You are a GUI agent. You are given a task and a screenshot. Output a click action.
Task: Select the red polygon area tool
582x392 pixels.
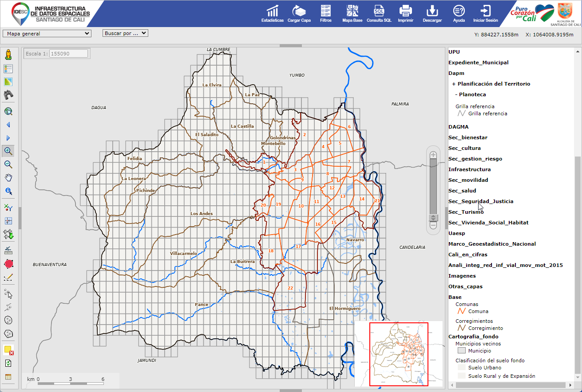(8, 264)
